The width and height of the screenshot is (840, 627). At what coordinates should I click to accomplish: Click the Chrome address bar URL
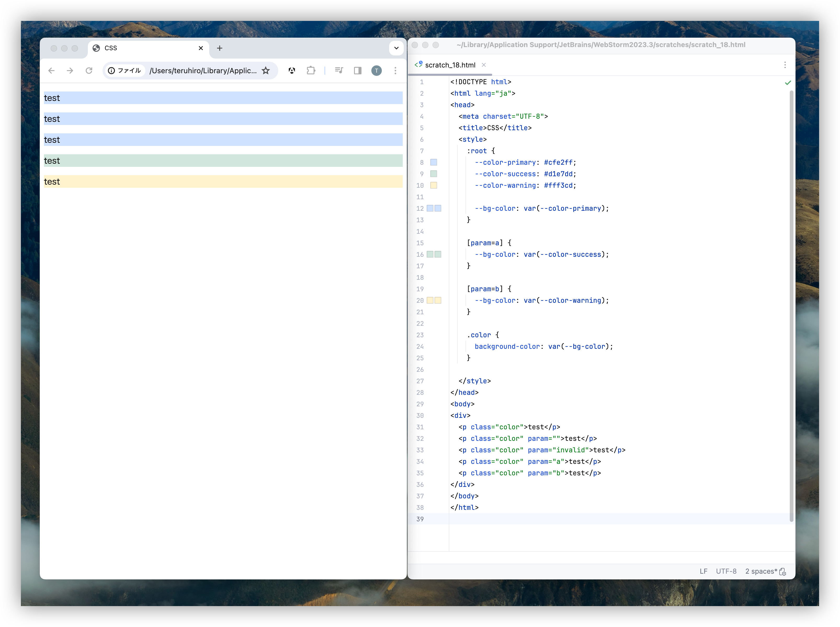coord(203,71)
